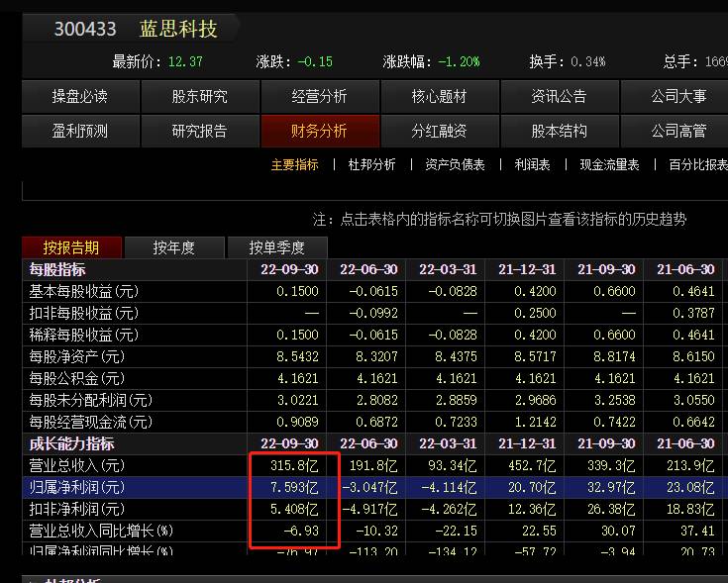Viewport: 728px width, 583px height.
Task: Click the 涨跌幅 value -1.20%
Action: (460, 61)
